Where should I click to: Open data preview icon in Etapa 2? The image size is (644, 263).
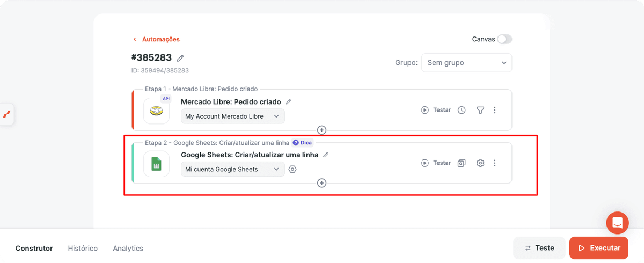[x=462, y=163]
